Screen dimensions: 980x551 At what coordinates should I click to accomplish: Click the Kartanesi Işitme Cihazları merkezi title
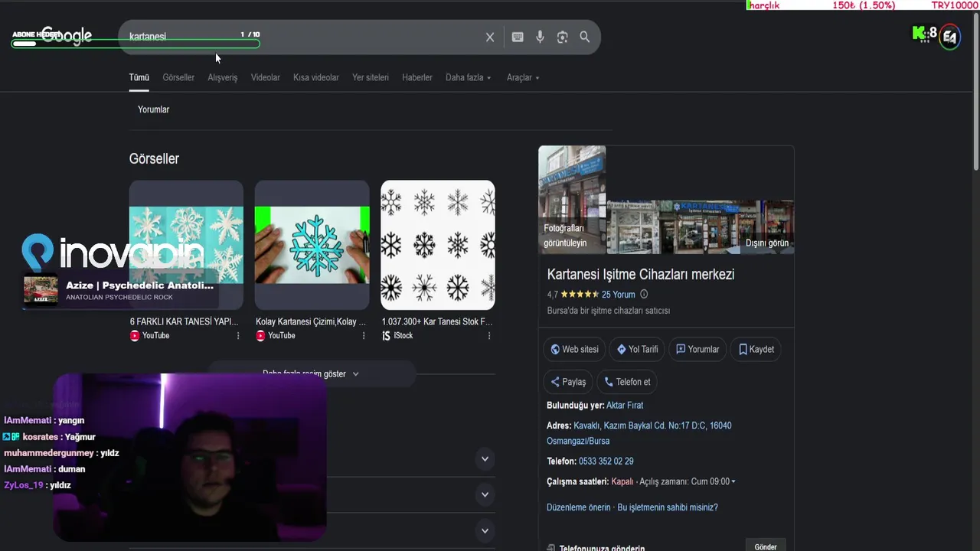(x=641, y=274)
